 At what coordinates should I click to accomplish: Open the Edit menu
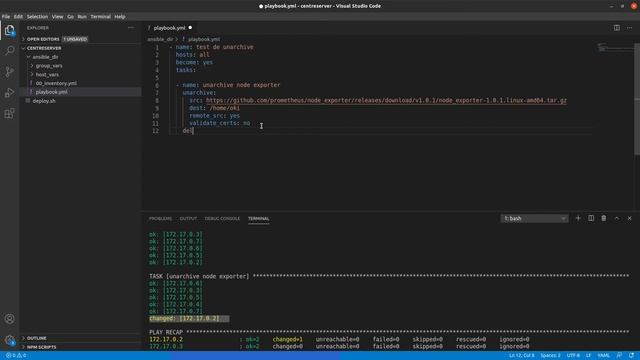[18, 17]
